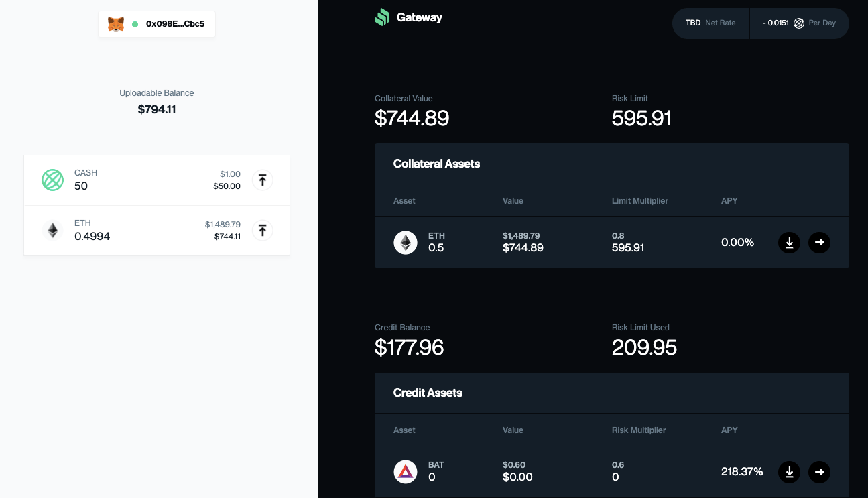
Task: Click the BAT token icon
Action: point(405,472)
